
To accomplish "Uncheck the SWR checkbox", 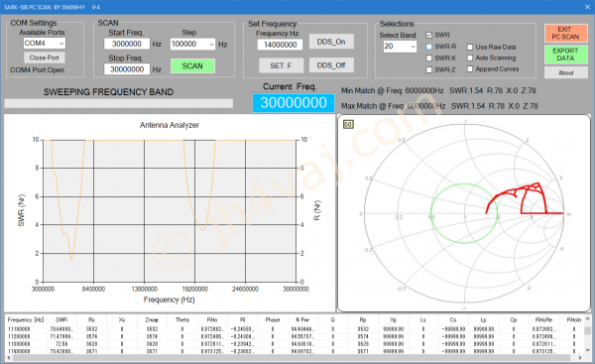I will click(428, 35).
